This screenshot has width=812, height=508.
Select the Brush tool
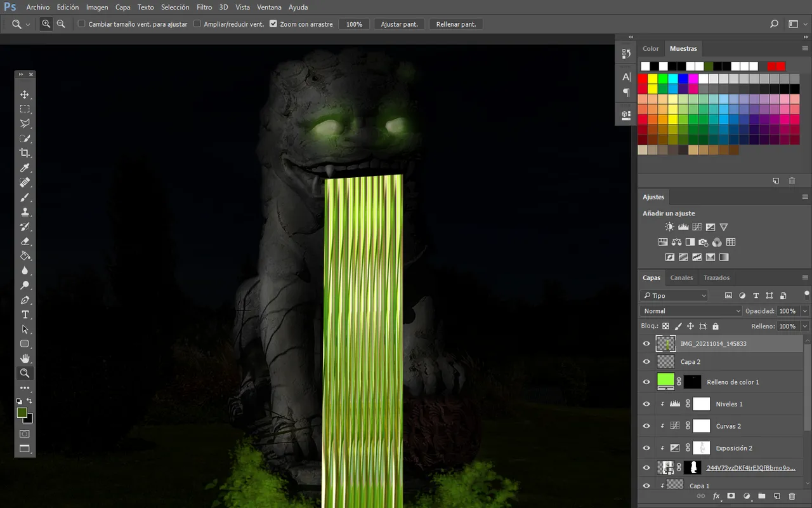(x=25, y=197)
